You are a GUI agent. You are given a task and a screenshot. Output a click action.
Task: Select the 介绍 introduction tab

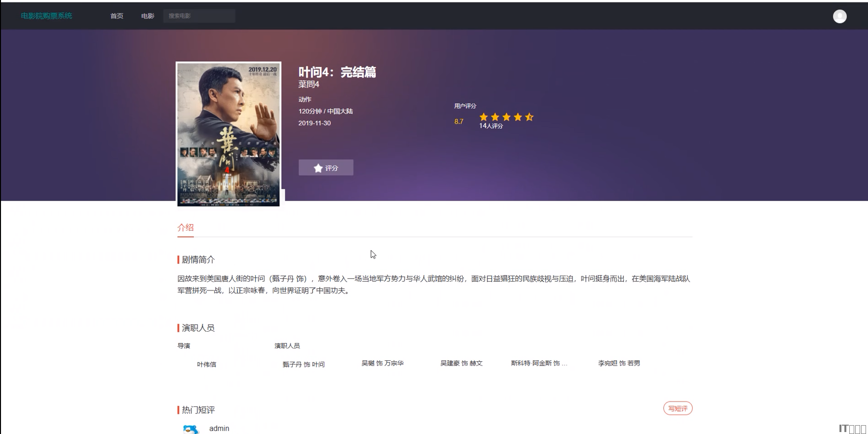(186, 228)
